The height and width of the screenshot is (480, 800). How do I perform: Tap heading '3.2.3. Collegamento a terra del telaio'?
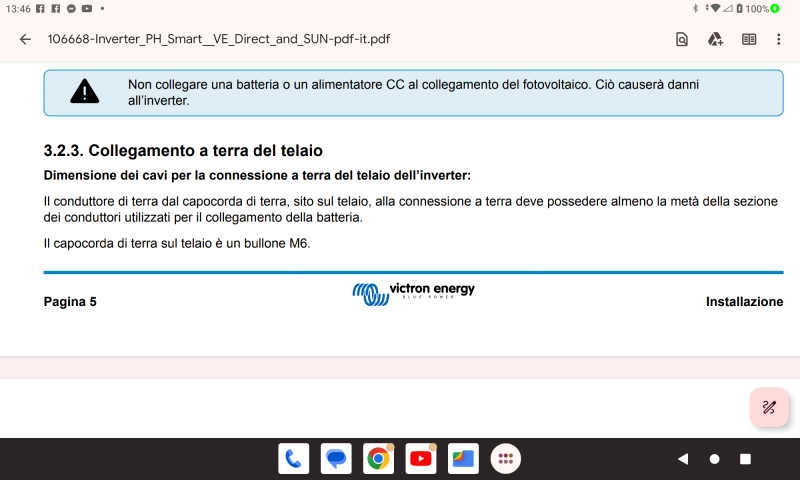pos(183,150)
